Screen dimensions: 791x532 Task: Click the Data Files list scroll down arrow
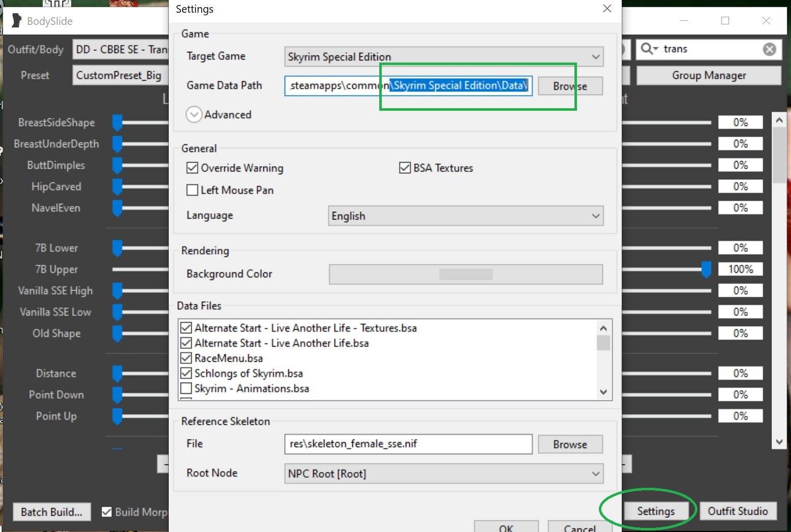603,392
